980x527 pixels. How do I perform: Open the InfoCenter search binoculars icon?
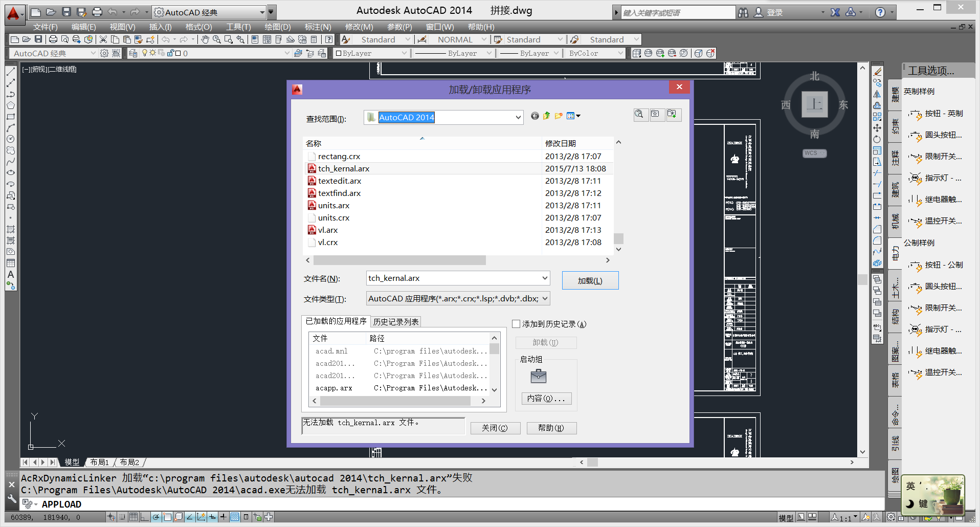coord(743,12)
